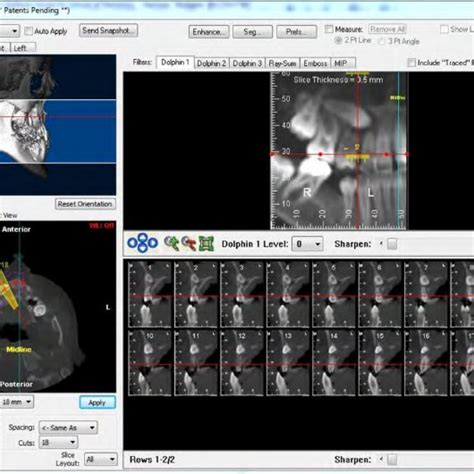Select cross-section slice thumbnail 5

[x=334, y=294]
